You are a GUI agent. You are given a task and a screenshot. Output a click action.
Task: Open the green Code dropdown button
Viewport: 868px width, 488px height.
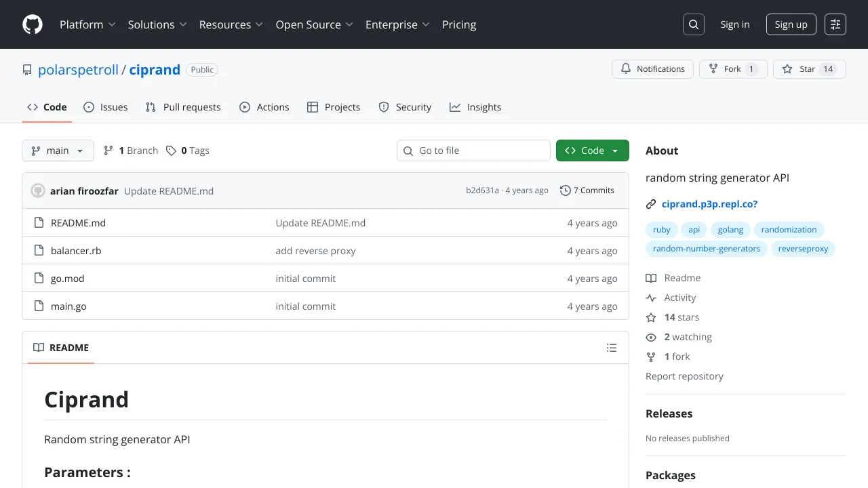tap(593, 150)
